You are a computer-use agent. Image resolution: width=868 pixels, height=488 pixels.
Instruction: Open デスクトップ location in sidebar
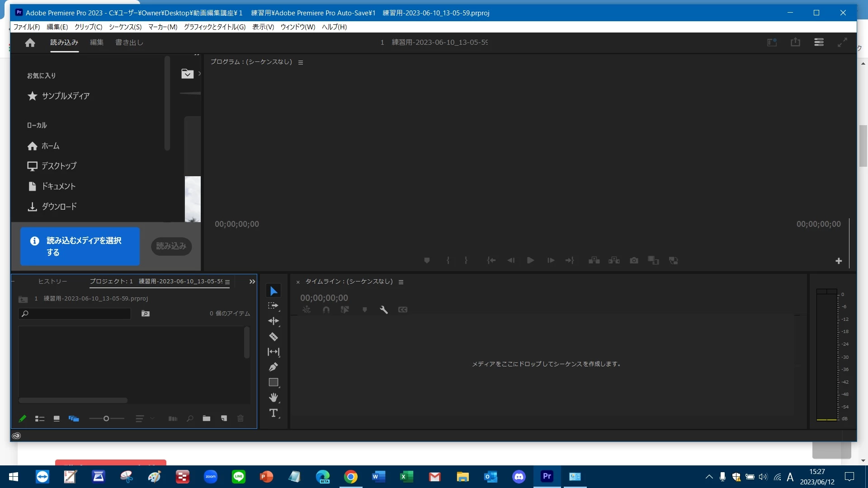[52, 166]
